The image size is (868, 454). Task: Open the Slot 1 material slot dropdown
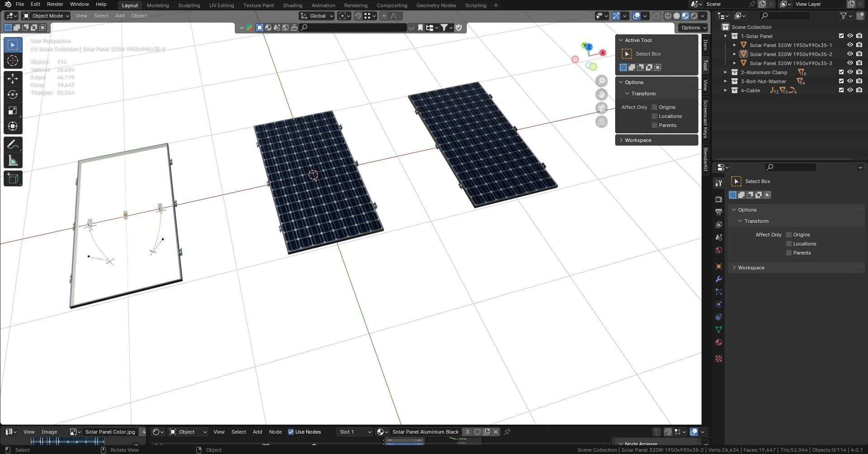click(x=354, y=432)
